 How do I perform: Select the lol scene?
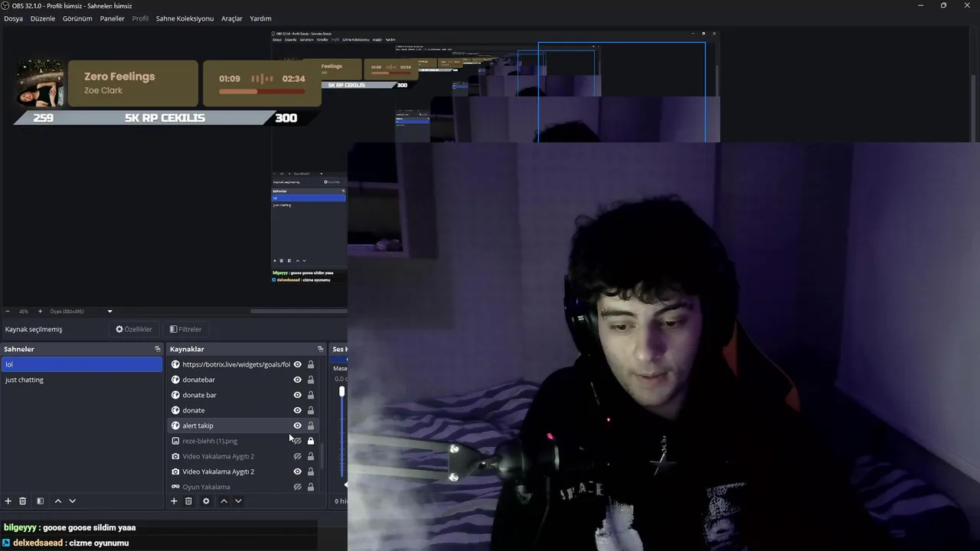pyautogui.click(x=81, y=364)
